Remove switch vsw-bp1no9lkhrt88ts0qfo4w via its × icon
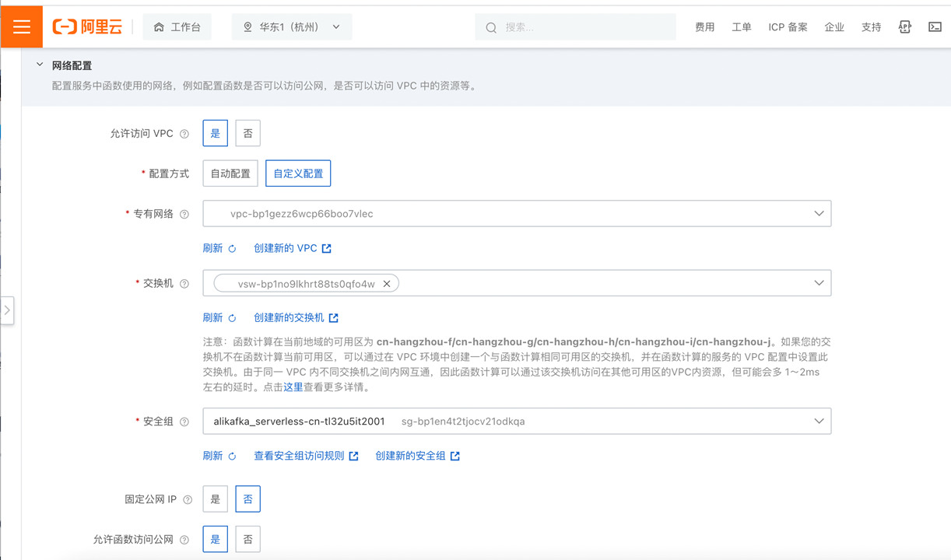 pyautogui.click(x=387, y=283)
